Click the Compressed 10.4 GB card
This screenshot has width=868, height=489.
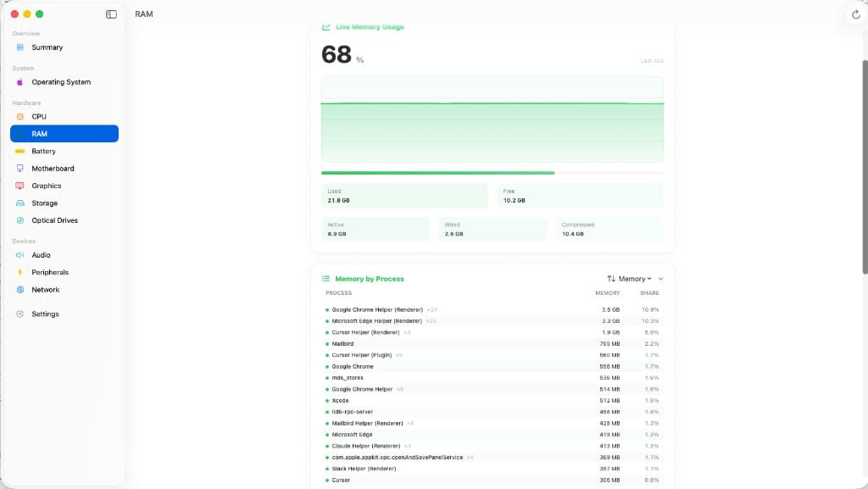coord(609,229)
